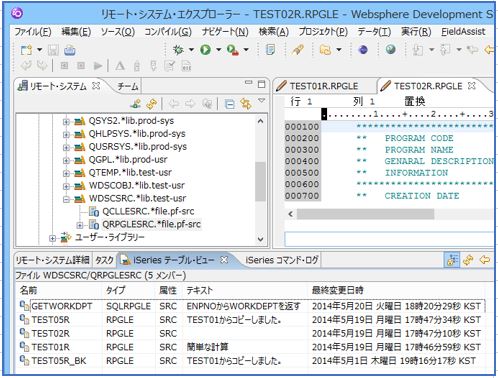Switch to the リモート・システム詳細 tab
Viewport: 498px width, 378px height.
coord(53,260)
